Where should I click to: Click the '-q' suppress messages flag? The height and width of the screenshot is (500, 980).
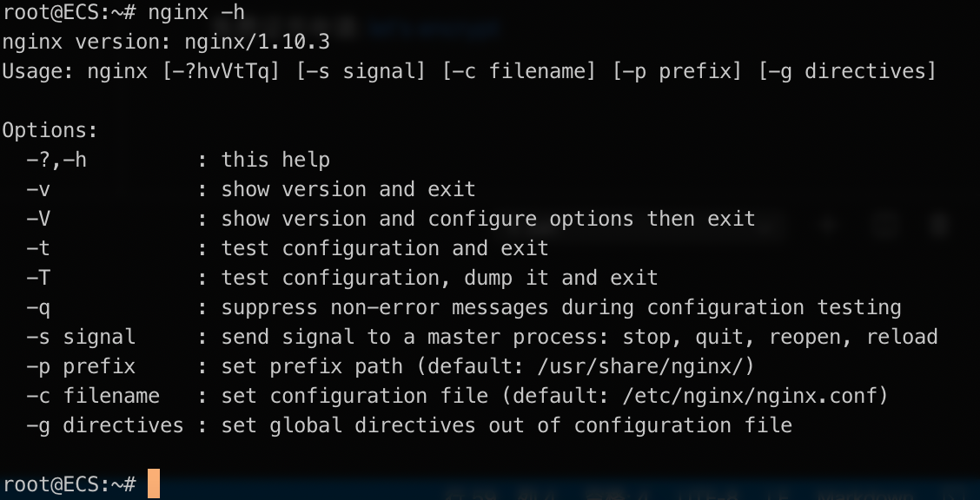click(38, 308)
